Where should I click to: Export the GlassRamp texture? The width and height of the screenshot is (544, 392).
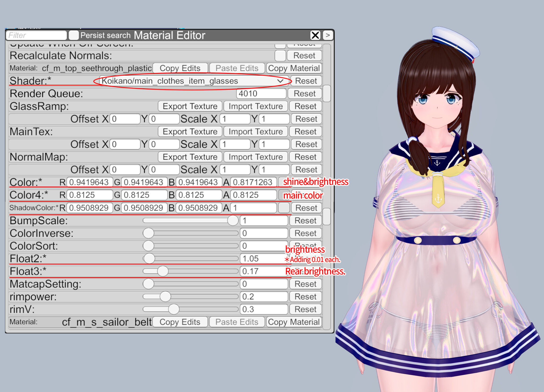tap(190, 106)
